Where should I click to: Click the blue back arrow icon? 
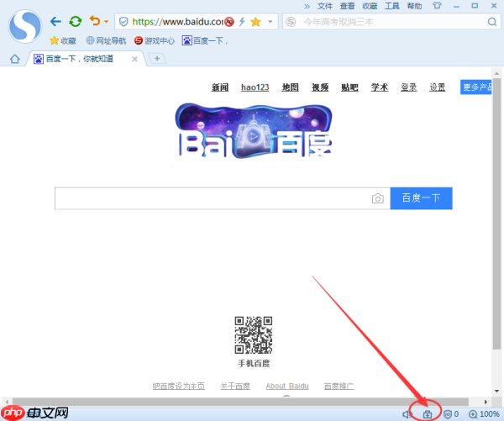[55, 22]
